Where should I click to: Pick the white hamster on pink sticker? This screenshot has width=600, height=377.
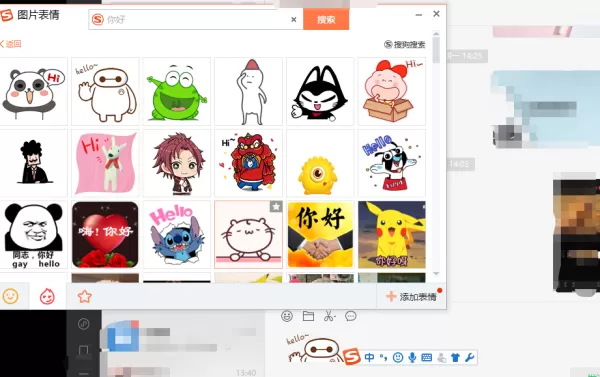pyautogui.click(x=248, y=235)
